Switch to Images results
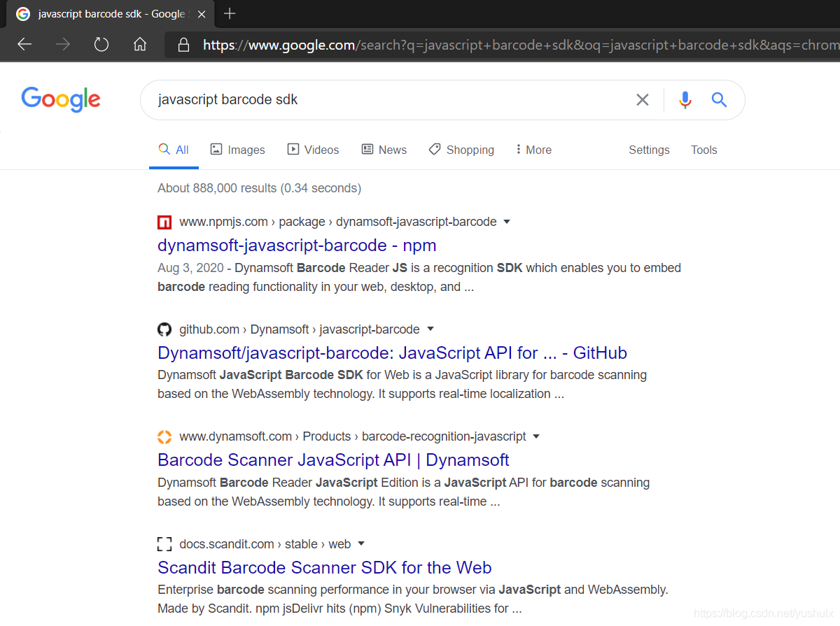The width and height of the screenshot is (840, 626). pyautogui.click(x=238, y=150)
